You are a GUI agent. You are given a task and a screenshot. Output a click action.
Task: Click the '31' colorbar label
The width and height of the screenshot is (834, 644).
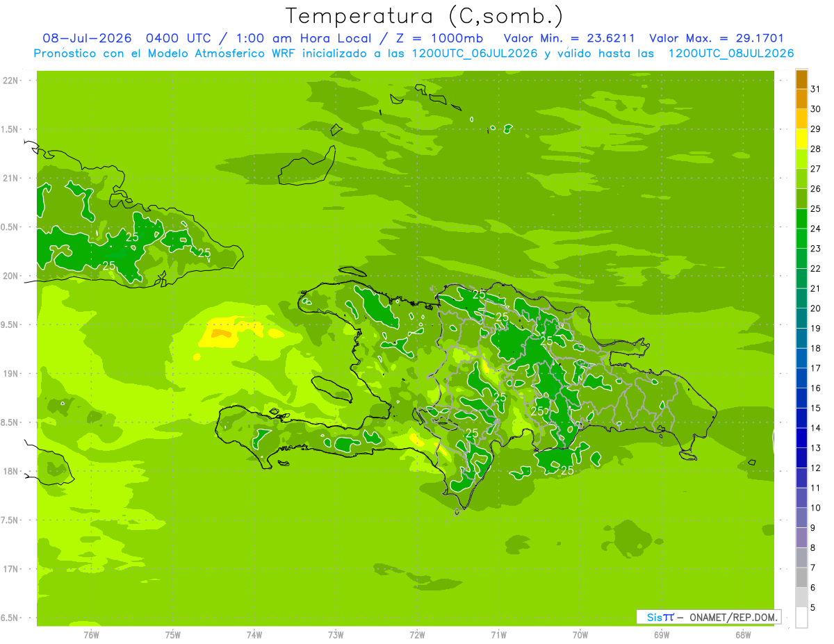point(815,89)
